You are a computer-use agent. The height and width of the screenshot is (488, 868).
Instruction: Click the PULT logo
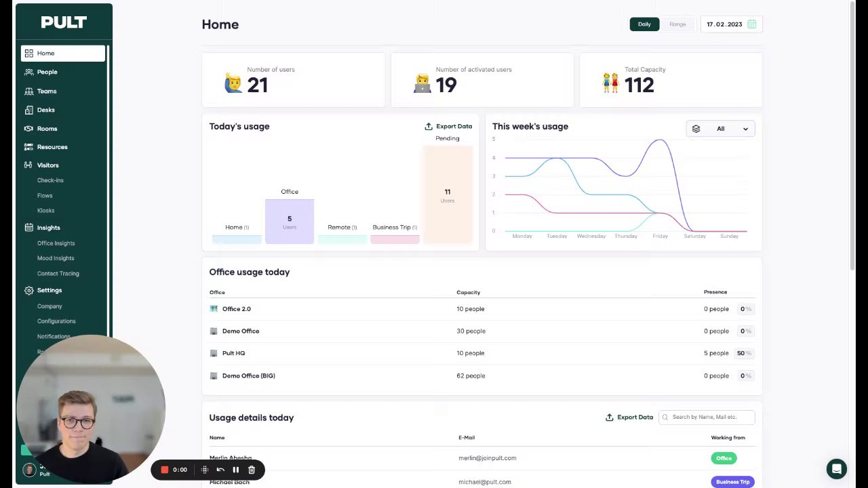64,22
